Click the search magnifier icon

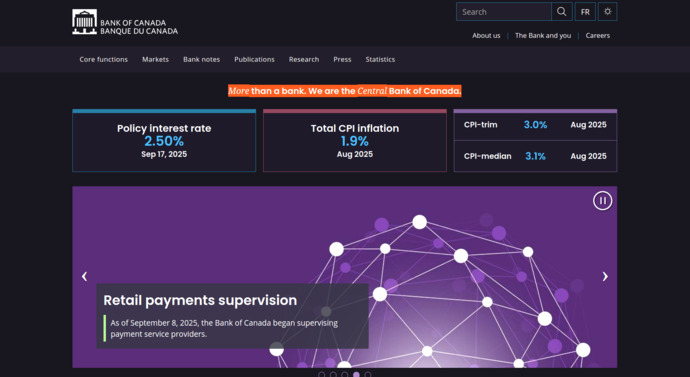tap(562, 12)
